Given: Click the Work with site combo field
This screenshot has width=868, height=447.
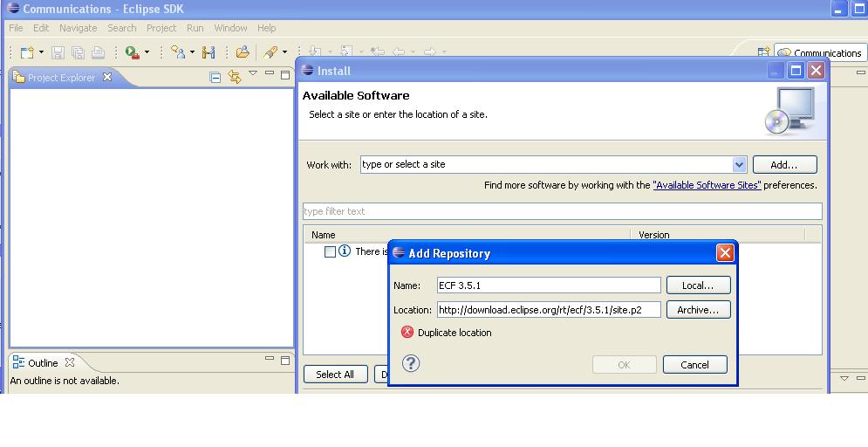Looking at the screenshot, I should (x=546, y=164).
